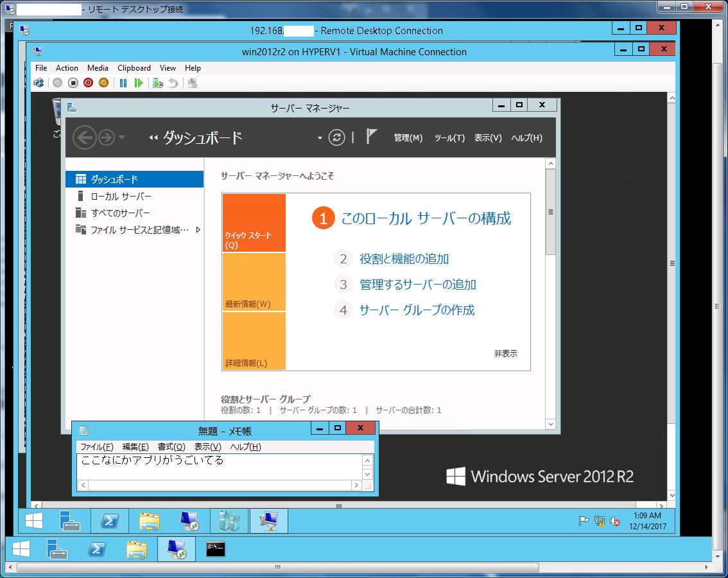Click the network tray icon with warning
The height and width of the screenshot is (578, 728).
(x=600, y=521)
